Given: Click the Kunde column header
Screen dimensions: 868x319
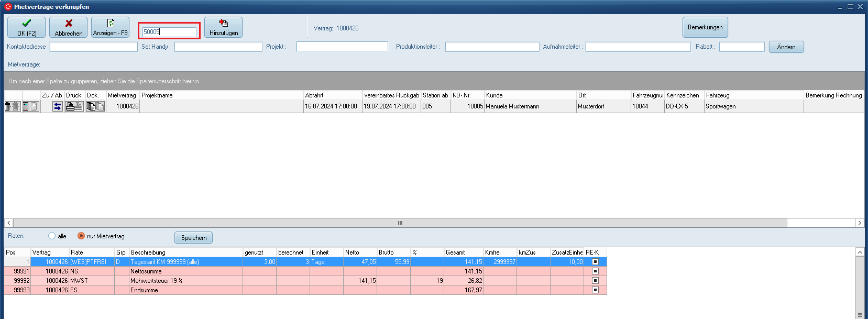Looking at the screenshot, I should (529, 95).
